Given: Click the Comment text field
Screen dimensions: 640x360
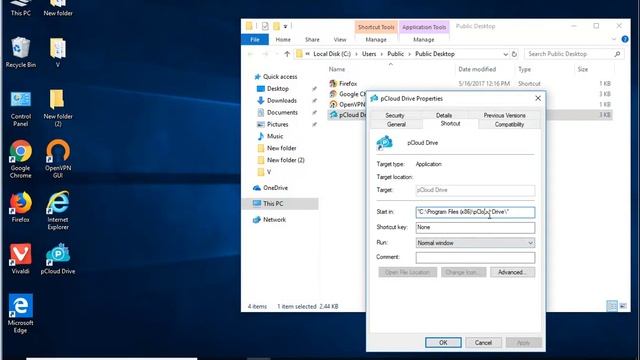Looking at the screenshot, I should [475, 258].
